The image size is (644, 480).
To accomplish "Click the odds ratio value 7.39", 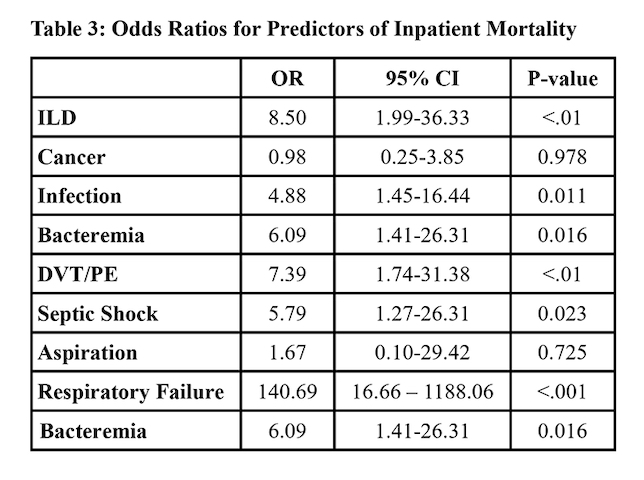I will 287,275.
